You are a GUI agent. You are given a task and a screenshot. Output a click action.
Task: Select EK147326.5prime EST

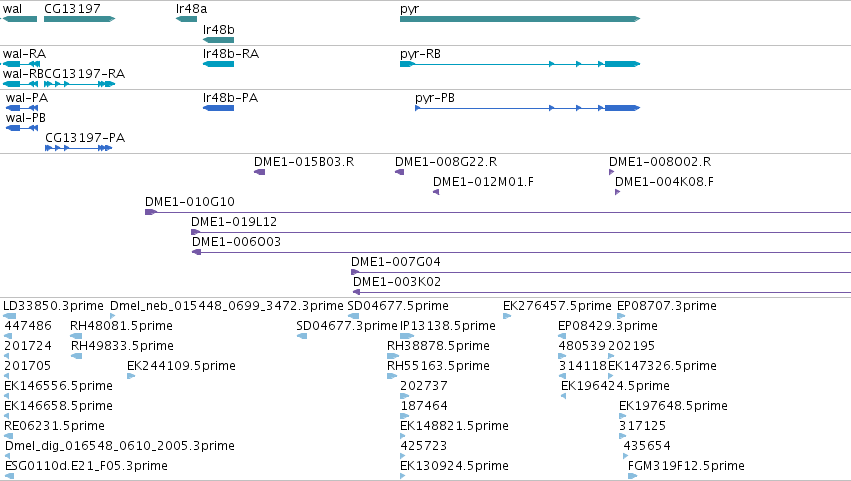611,376
